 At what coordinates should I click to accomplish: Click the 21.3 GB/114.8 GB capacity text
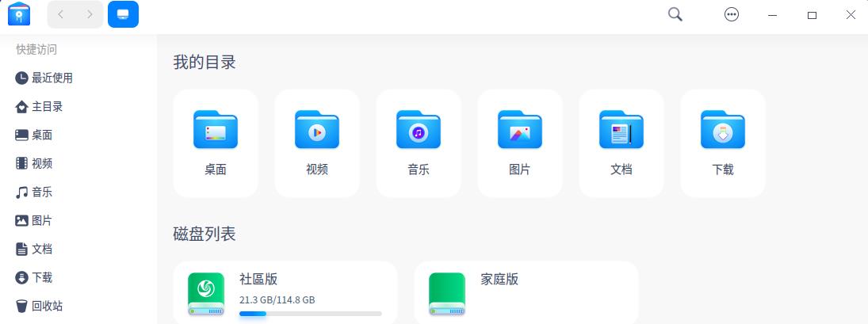pyautogui.click(x=277, y=300)
